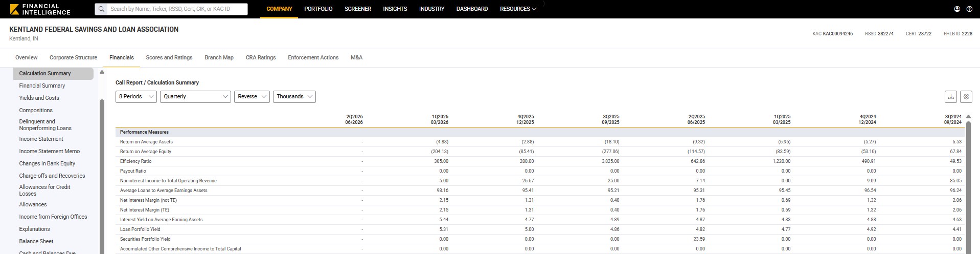Go to the Portfolio section
The width and height of the screenshot is (980, 254).
(x=318, y=9)
